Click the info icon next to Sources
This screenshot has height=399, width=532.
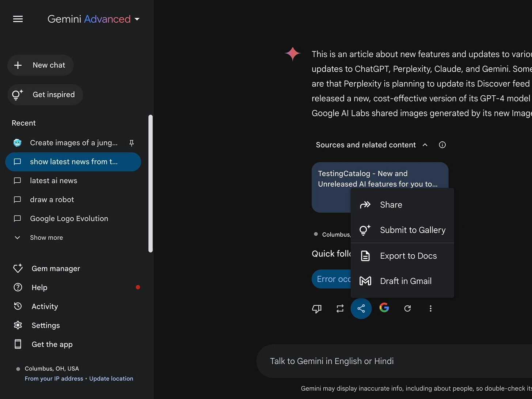(x=442, y=145)
